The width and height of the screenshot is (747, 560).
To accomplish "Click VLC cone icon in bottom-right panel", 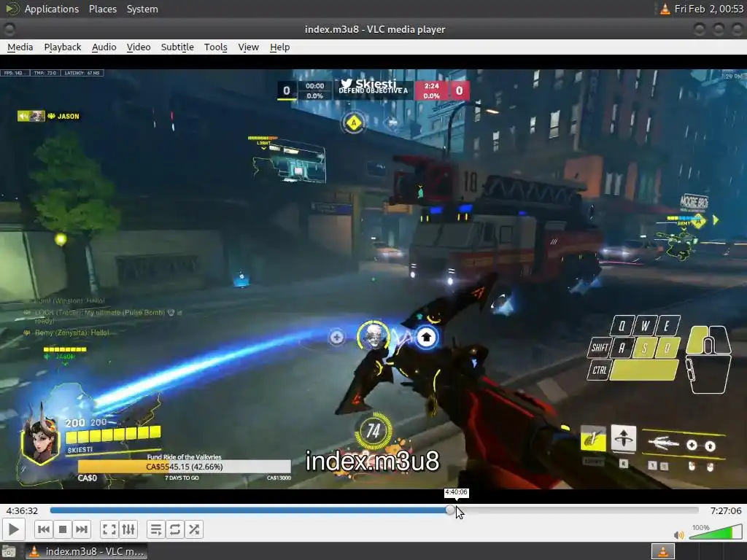I will (662, 551).
